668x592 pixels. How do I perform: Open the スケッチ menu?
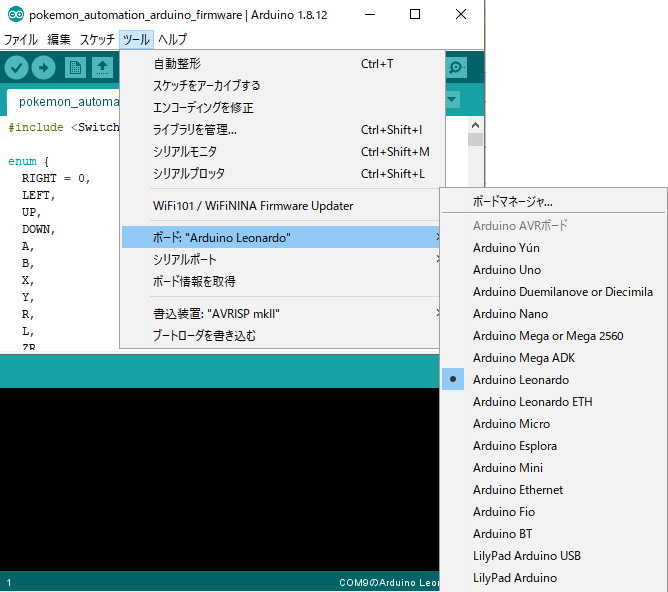[97, 40]
